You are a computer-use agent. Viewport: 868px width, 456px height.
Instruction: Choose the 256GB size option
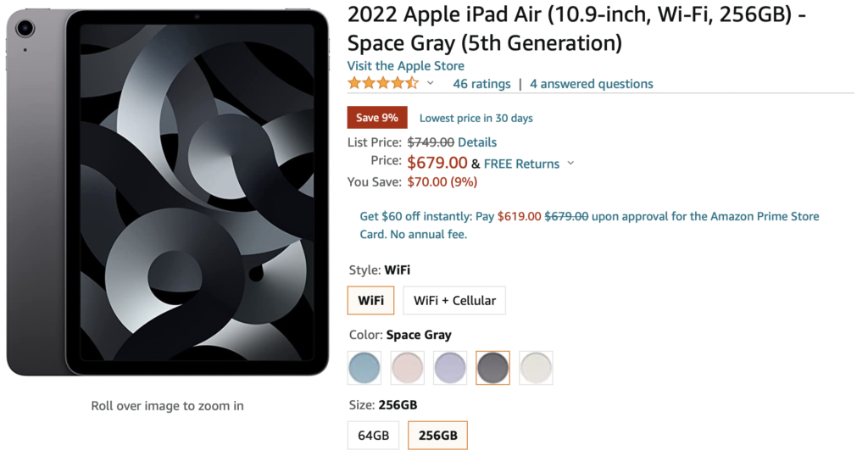tap(437, 436)
